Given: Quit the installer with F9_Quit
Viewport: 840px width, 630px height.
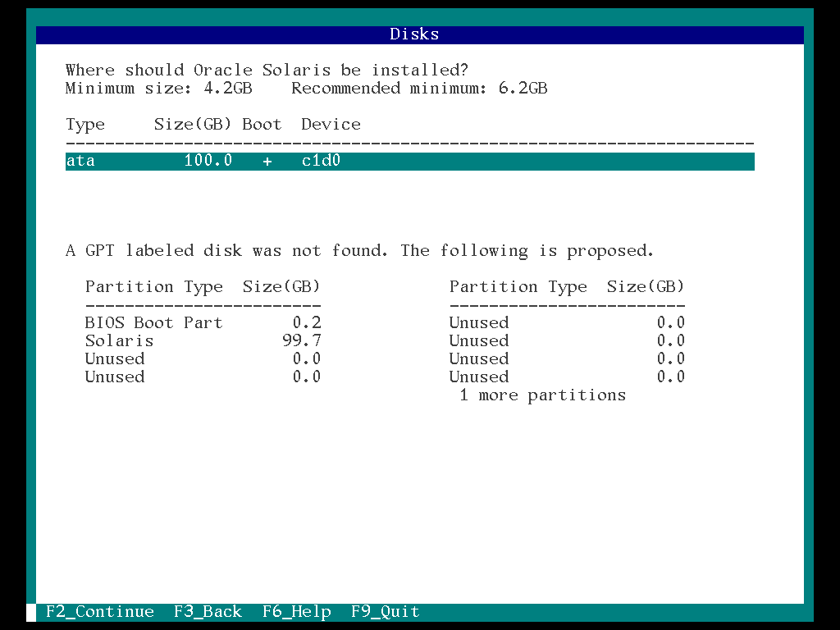Looking at the screenshot, I should pos(386,612).
